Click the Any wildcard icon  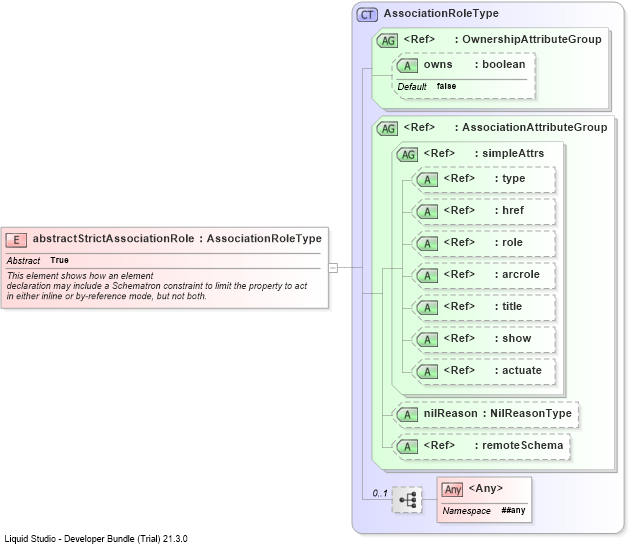[452, 489]
